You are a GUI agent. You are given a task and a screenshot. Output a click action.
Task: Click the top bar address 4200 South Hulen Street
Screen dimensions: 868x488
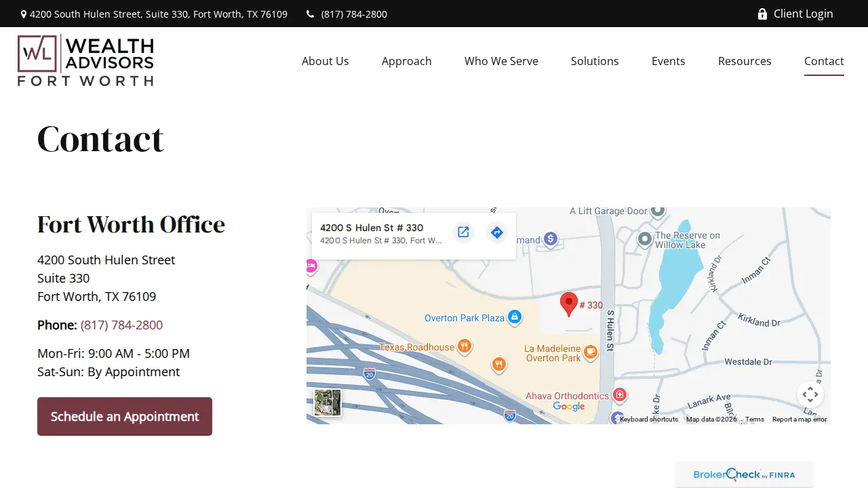(x=159, y=14)
